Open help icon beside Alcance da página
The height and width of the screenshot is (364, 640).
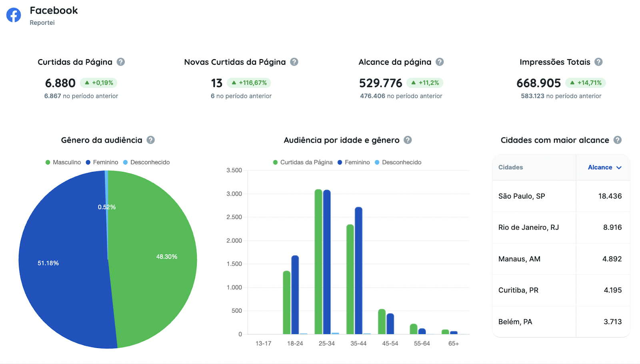[440, 62]
